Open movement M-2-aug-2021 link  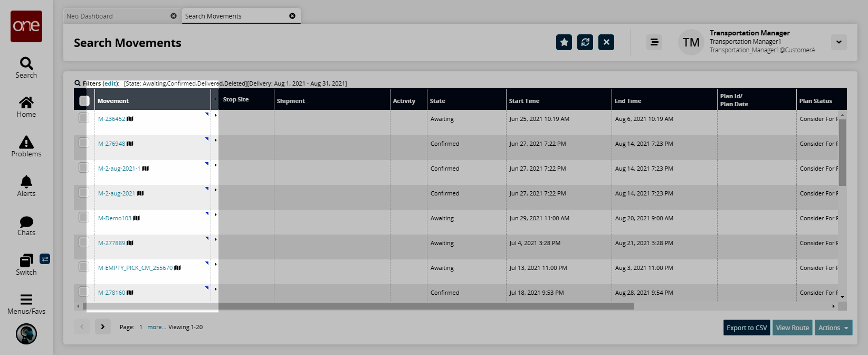(x=117, y=193)
